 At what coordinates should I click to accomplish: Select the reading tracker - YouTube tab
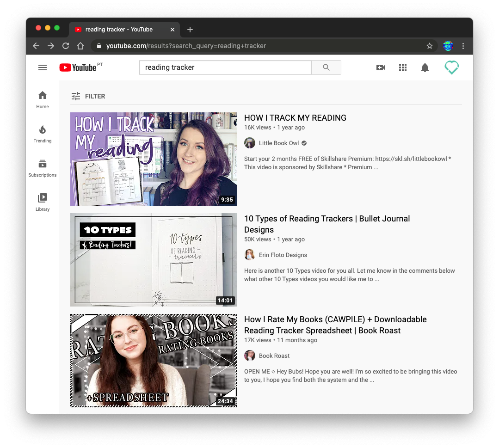point(124,30)
